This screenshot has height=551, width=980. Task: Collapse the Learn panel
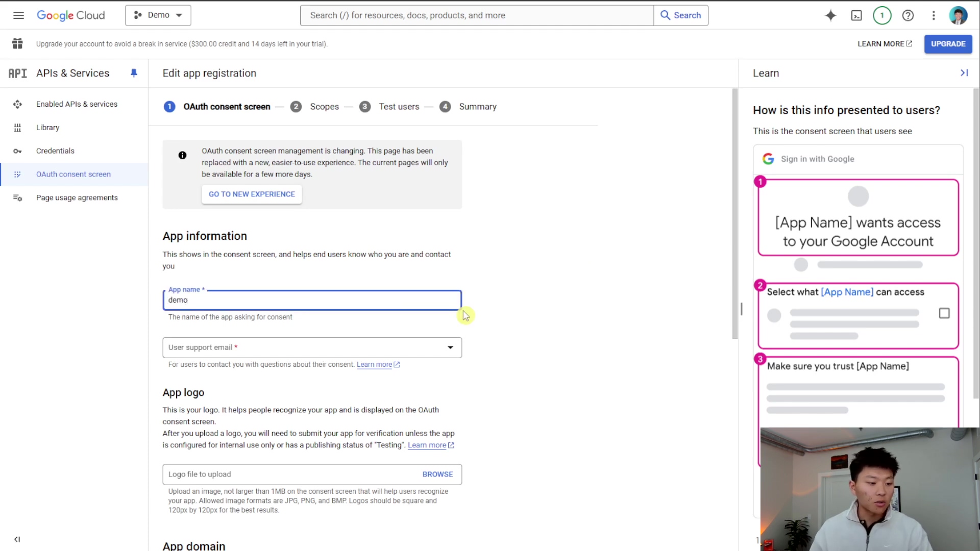click(964, 73)
